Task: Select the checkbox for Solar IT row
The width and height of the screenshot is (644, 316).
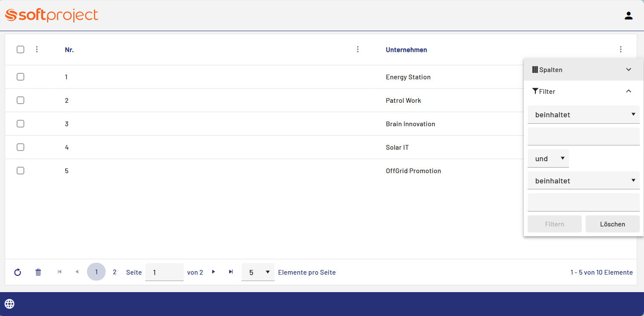Action: (20, 148)
